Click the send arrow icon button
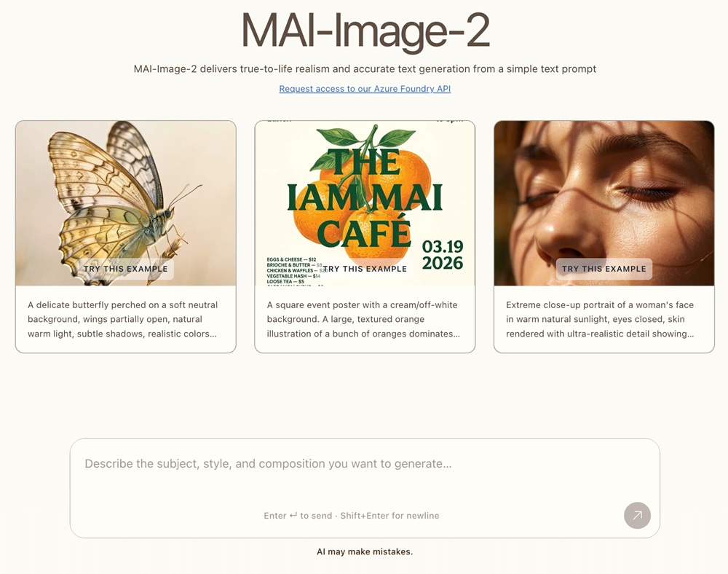The width and height of the screenshot is (728, 574). (x=637, y=515)
